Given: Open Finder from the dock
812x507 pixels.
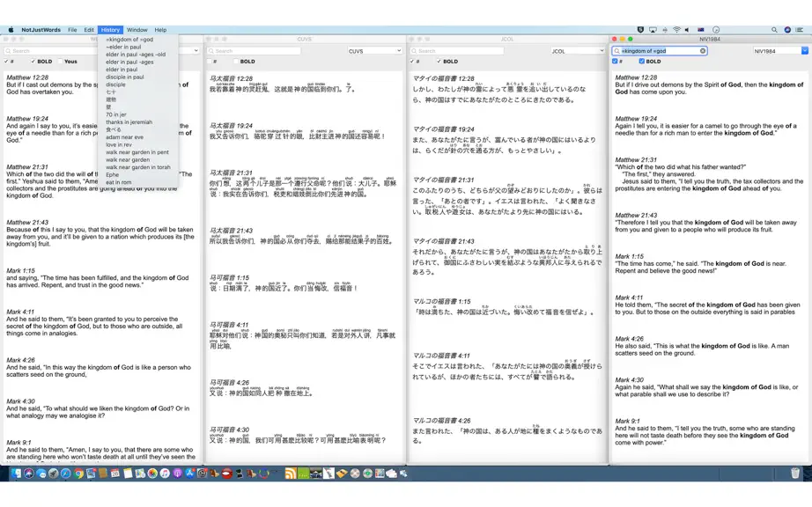Looking at the screenshot, I should point(16,474).
